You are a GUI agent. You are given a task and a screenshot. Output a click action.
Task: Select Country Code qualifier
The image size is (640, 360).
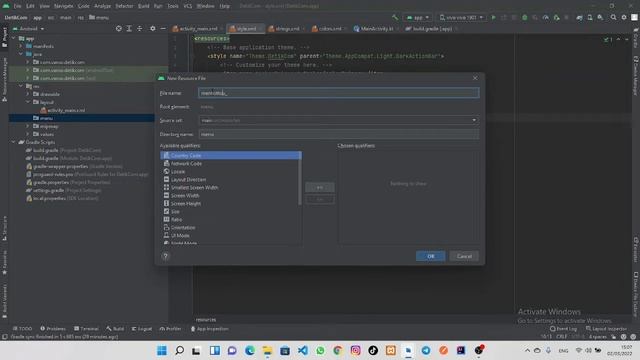[231, 156]
